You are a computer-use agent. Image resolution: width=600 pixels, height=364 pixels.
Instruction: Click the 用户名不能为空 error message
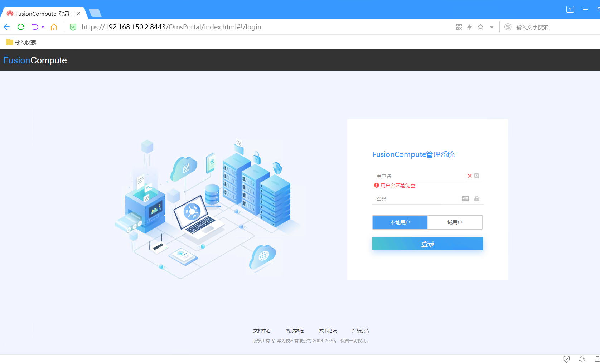click(398, 186)
